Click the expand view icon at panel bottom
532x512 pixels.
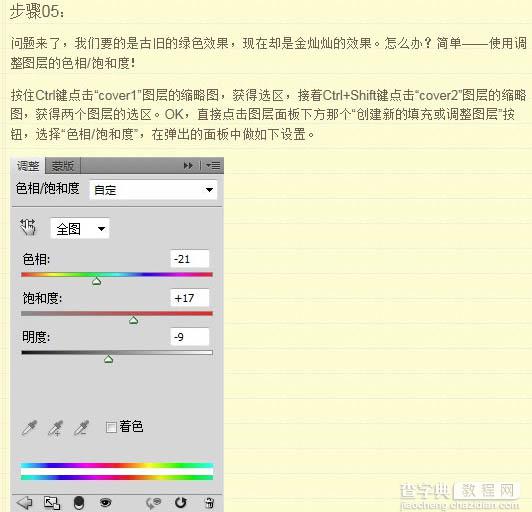click(52, 502)
